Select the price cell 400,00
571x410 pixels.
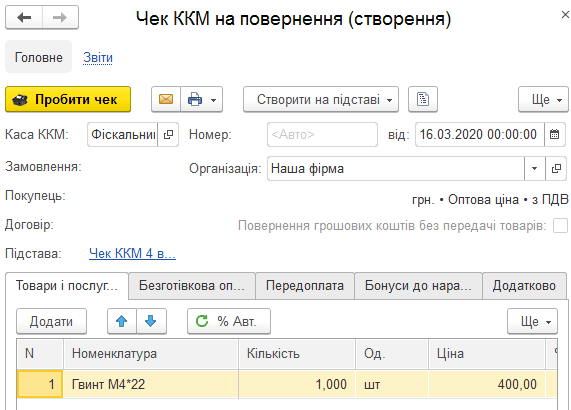(x=487, y=384)
